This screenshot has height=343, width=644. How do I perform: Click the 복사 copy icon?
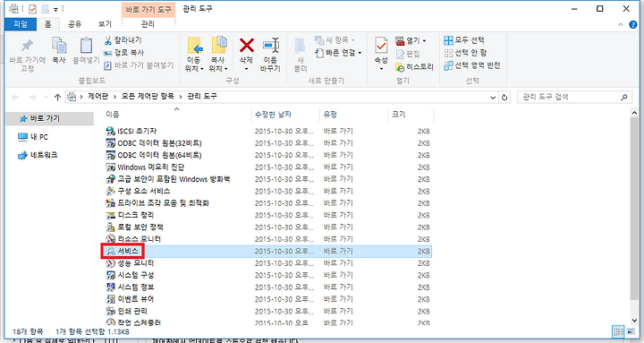tap(59, 46)
